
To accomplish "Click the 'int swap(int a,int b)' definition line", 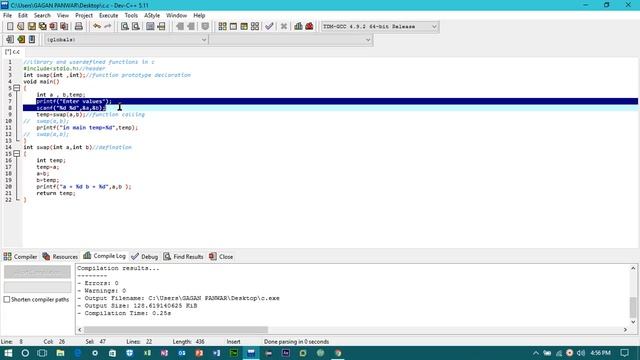I will (58, 147).
